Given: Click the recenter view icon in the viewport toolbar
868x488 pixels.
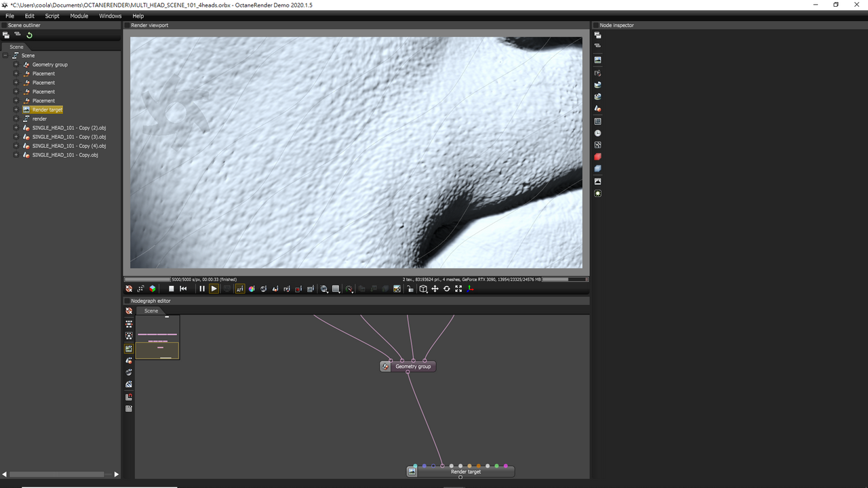Looking at the screenshot, I should click(128, 289).
